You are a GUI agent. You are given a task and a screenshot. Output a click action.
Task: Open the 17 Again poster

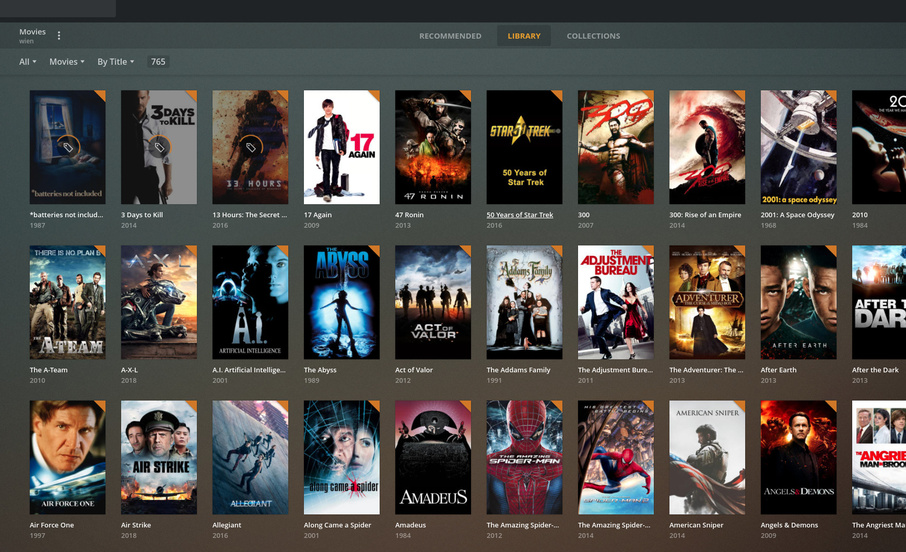[341, 147]
